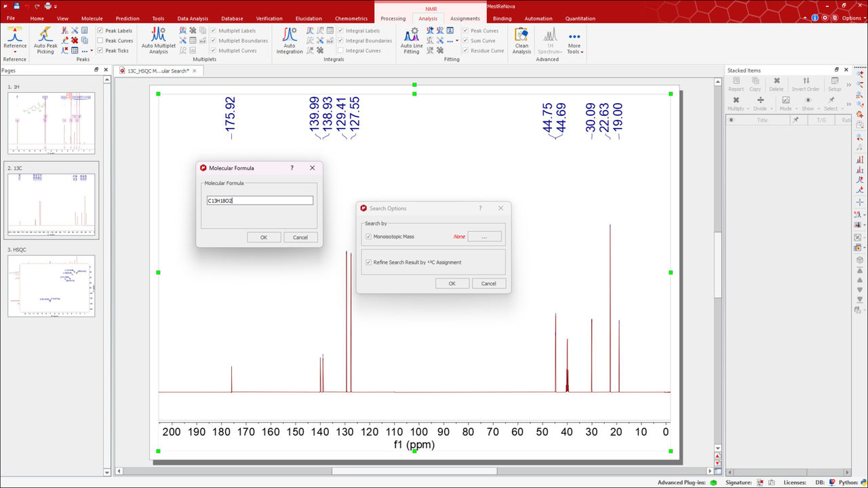This screenshot has height=488, width=868.
Task: Float the Stacked Items panel
Action: (x=837, y=70)
